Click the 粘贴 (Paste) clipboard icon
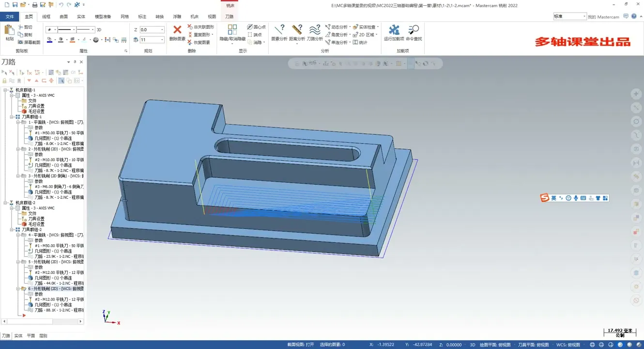The image size is (644, 349). (9, 31)
